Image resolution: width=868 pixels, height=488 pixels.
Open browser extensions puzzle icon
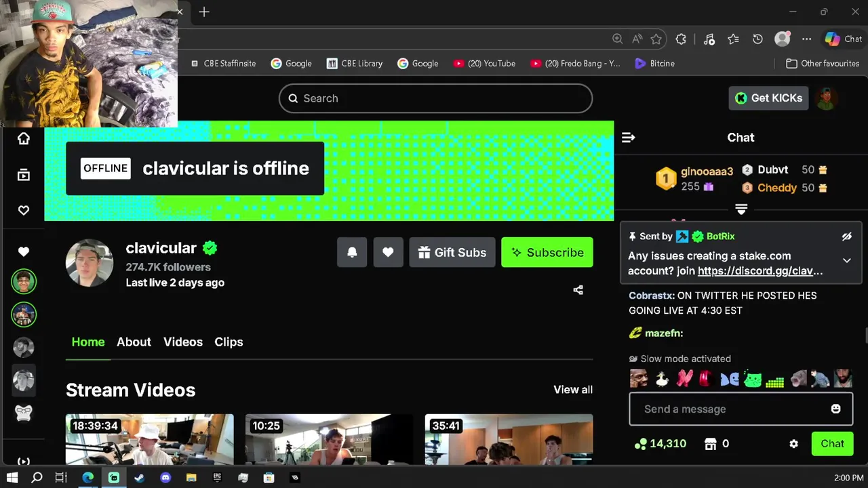click(x=681, y=39)
